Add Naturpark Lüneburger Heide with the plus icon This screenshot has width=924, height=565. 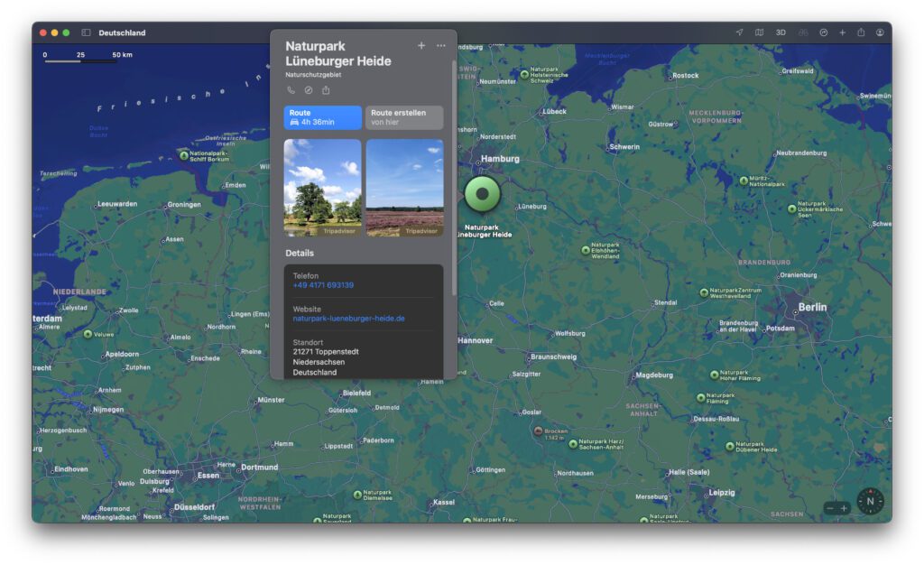coord(421,45)
